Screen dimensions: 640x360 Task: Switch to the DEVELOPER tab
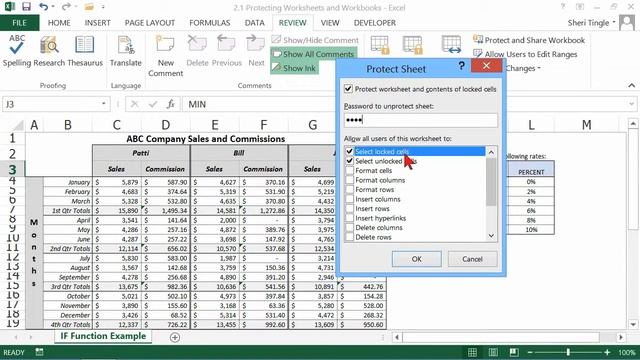point(375,23)
